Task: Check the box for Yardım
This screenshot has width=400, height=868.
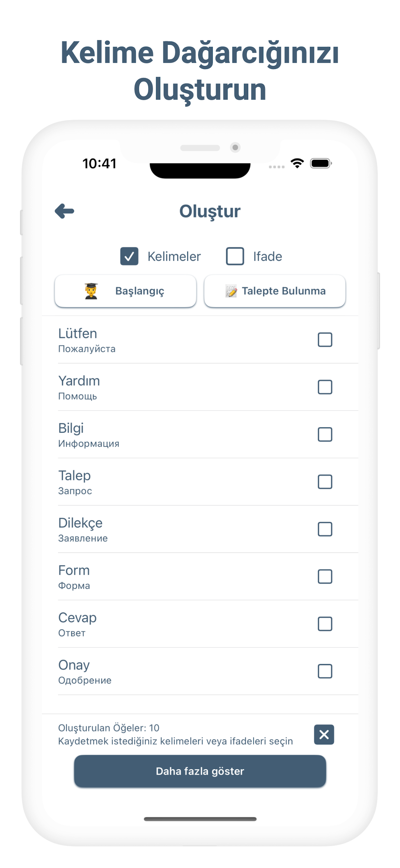Action: tap(325, 387)
